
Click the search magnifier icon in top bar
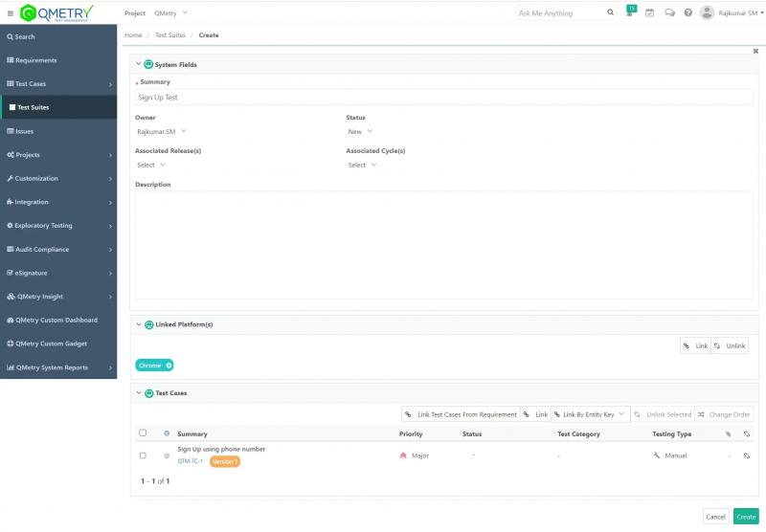pyautogui.click(x=610, y=12)
